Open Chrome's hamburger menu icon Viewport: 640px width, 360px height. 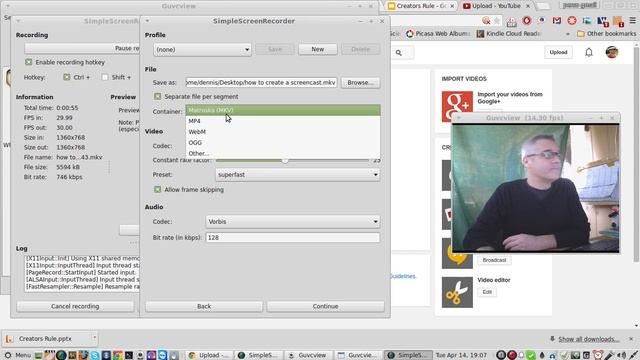coord(633,20)
